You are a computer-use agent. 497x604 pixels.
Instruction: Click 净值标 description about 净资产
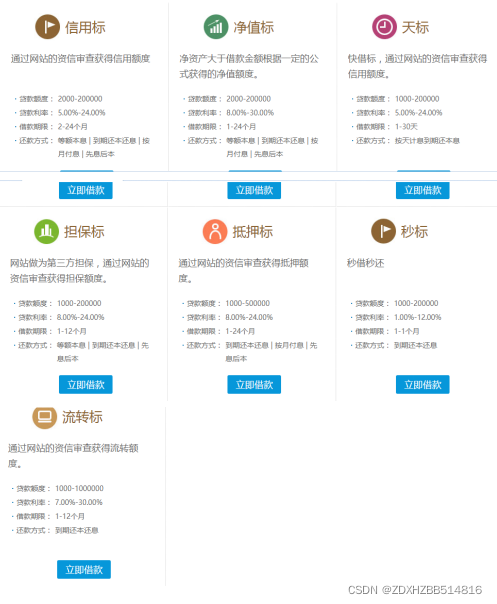(248, 66)
